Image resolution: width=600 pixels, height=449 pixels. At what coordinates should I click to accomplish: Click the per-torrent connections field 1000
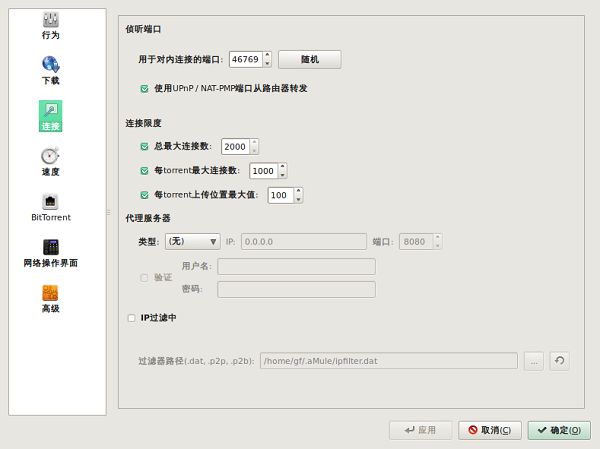[x=264, y=171]
